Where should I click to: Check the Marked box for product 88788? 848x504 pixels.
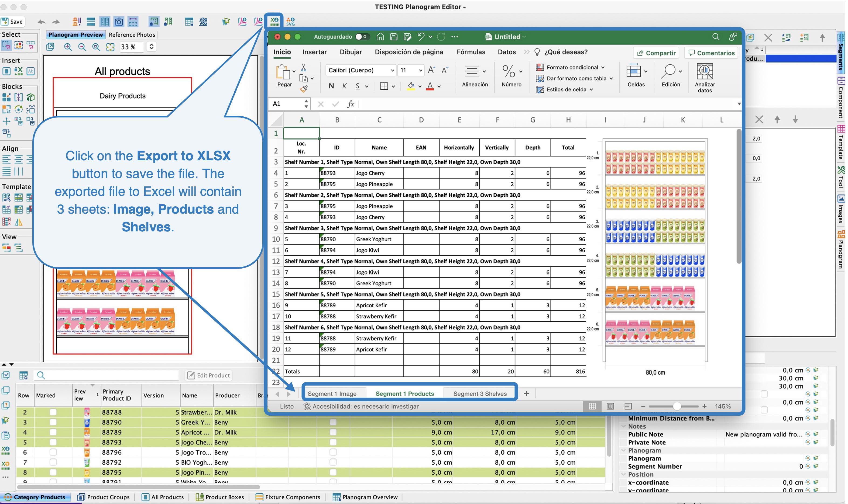coord(53,412)
